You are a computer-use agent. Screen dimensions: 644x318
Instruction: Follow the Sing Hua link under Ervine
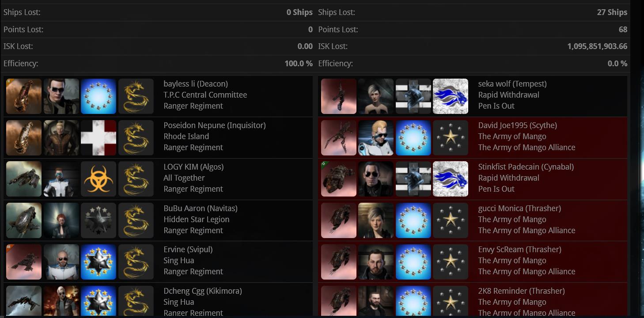(x=179, y=261)
